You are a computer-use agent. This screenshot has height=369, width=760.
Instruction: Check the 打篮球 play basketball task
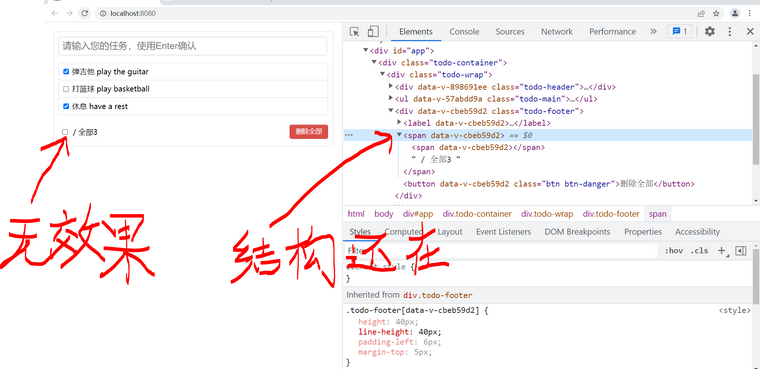[66, 89]
